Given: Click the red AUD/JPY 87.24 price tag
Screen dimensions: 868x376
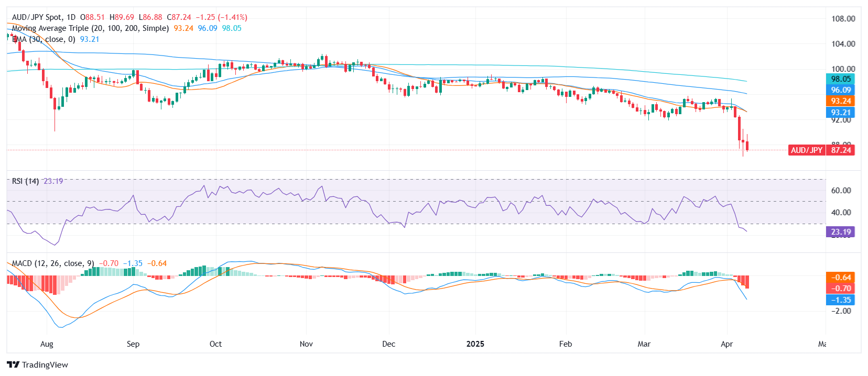Looking at the screenshot, I should 821,150.
